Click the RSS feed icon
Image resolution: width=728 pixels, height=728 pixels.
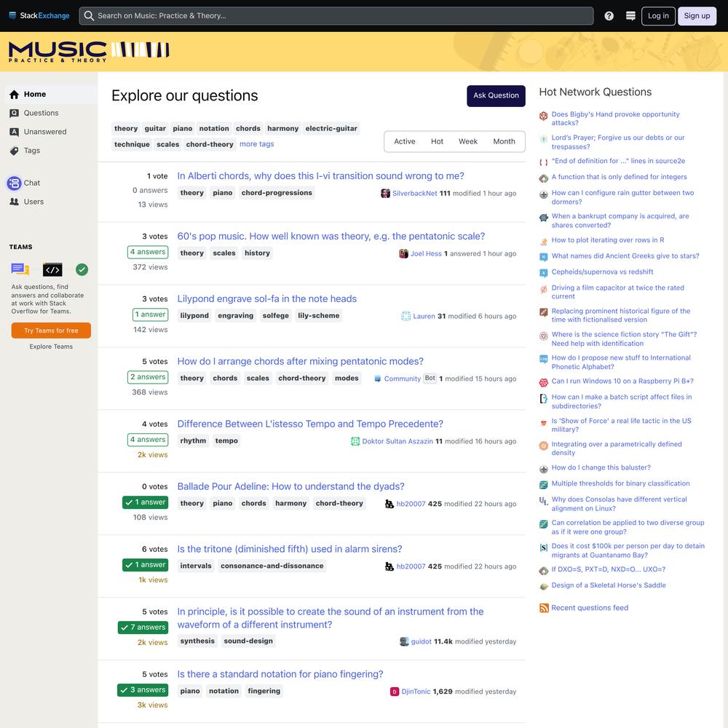544,608
